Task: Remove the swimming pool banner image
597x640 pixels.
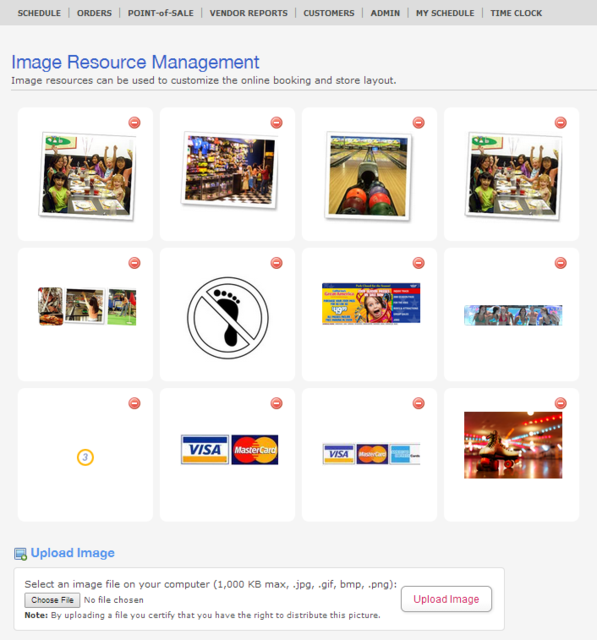Action: pos(560,263)
